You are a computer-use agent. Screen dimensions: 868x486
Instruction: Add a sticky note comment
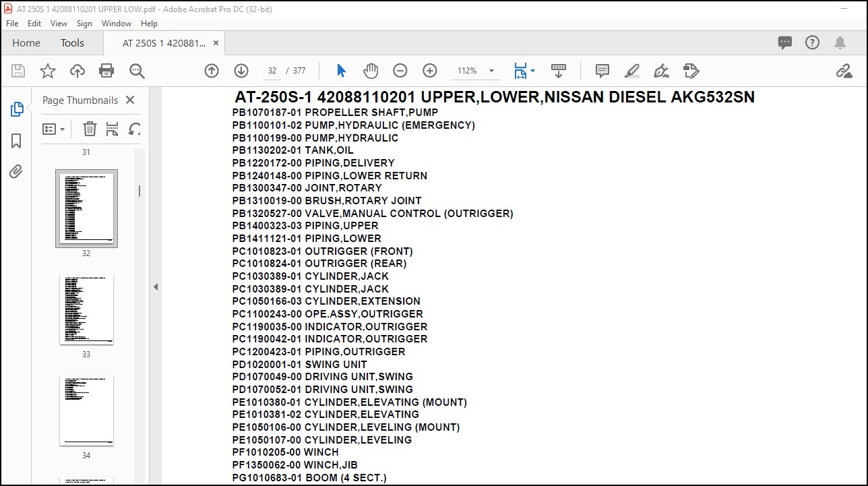(x=602, y=71)
